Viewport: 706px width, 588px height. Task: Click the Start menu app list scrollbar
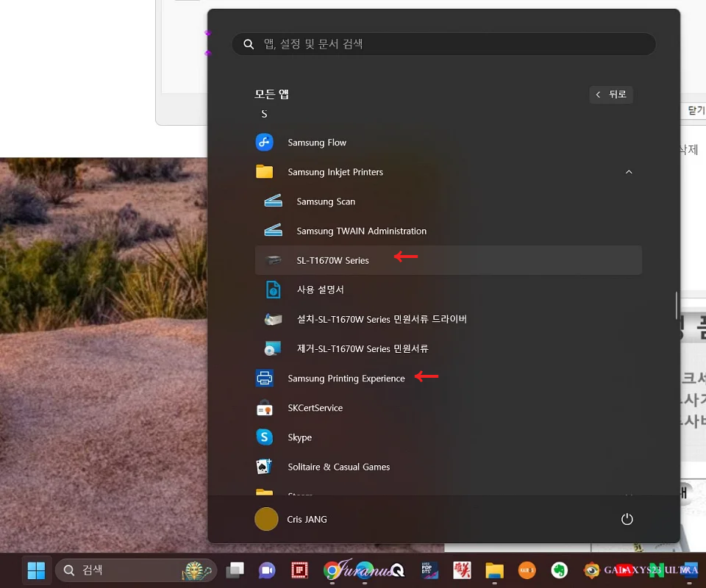click(677, 306)
